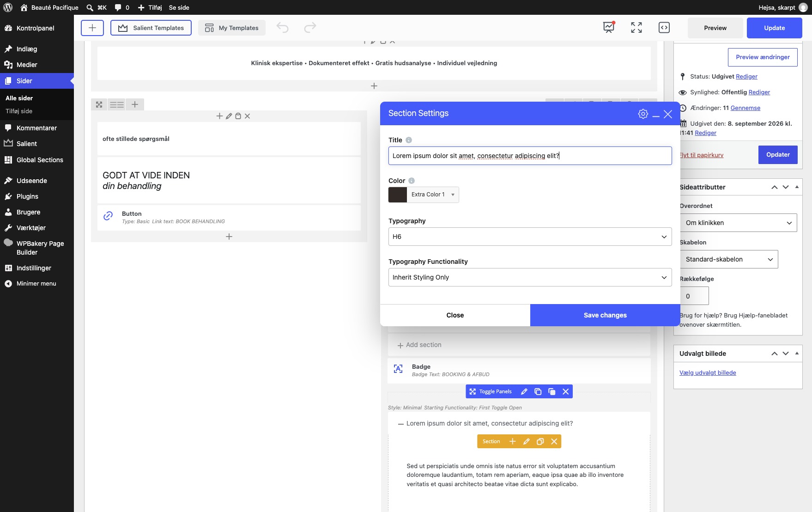Click the Extra Color 1 swatch
812x512 pixels.
(x=397, y=195)
